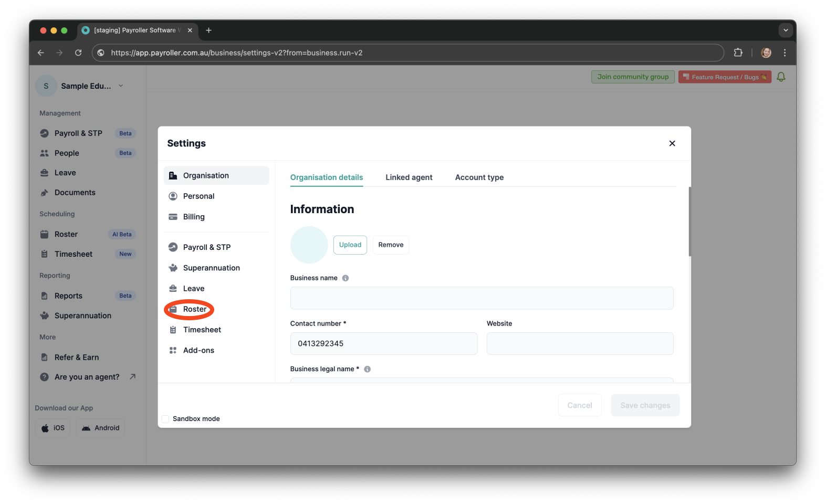Go to Documents in main sidebar
826x504 pixels.
click(x=88, y=193)
